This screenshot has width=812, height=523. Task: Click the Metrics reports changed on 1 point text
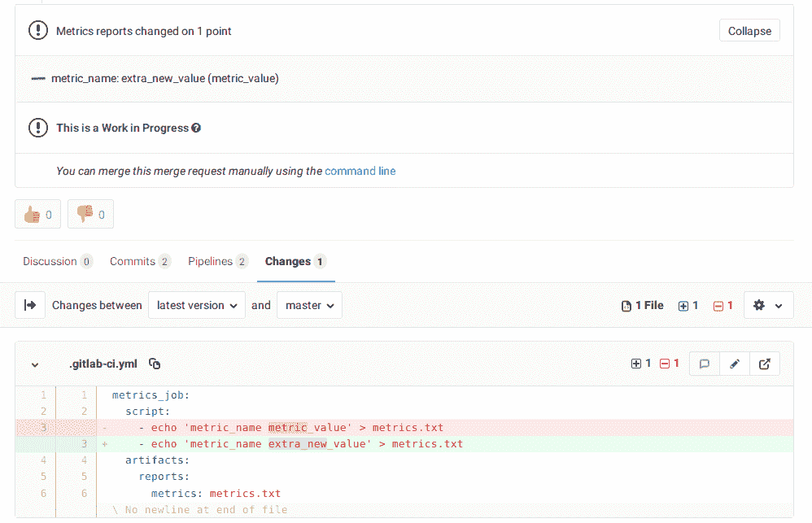coord(143,31)
